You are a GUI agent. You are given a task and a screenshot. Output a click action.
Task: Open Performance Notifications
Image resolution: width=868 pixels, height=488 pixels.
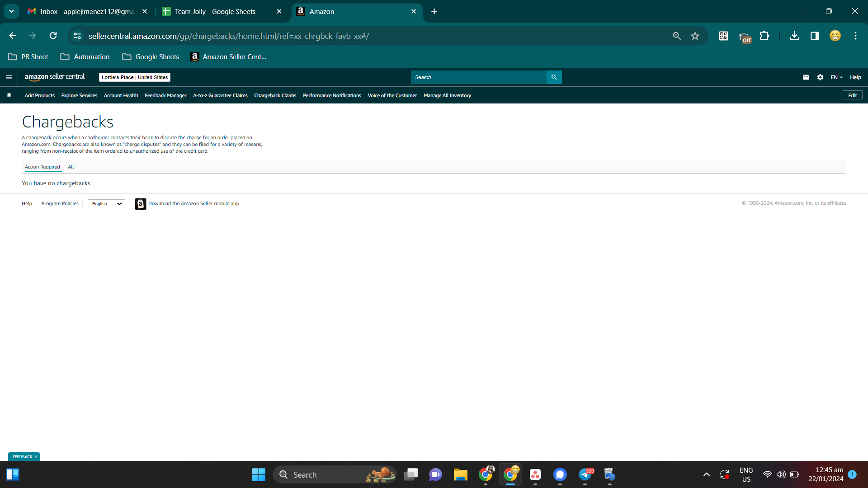click(332, 95)
